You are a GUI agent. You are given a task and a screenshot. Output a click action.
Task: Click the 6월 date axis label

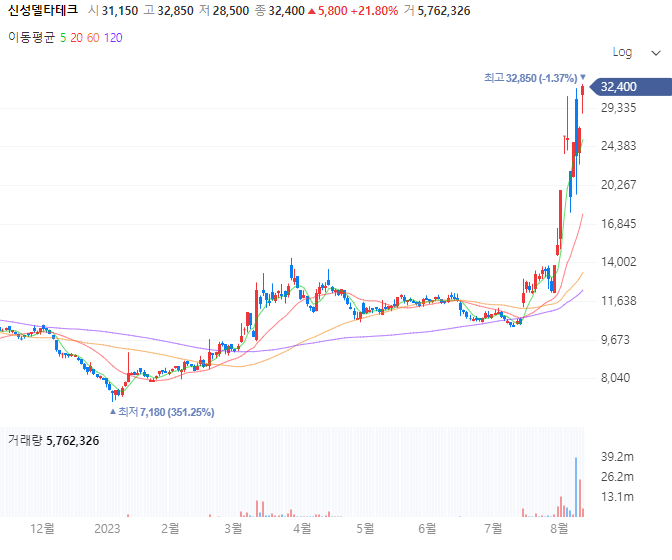pos(427,529)
